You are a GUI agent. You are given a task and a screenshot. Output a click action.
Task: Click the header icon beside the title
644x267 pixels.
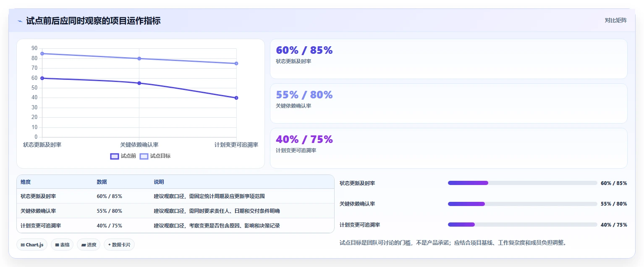[20, 21]
